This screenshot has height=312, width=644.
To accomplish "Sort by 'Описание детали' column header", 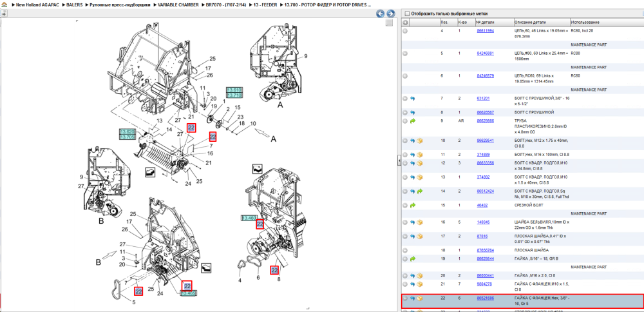I will coord(530,22).
